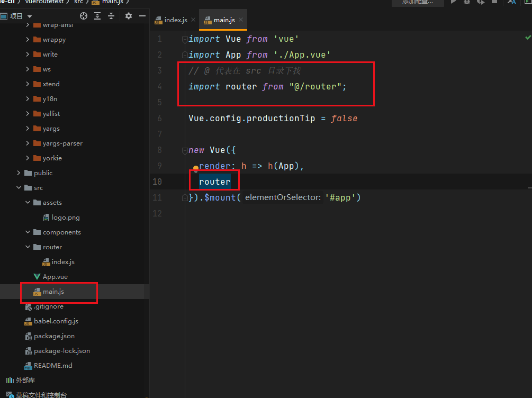The height and width of the screenshot is (398, 532).
Task: Click line number 10 in the gutter
Action: click(x=157, y=182)
